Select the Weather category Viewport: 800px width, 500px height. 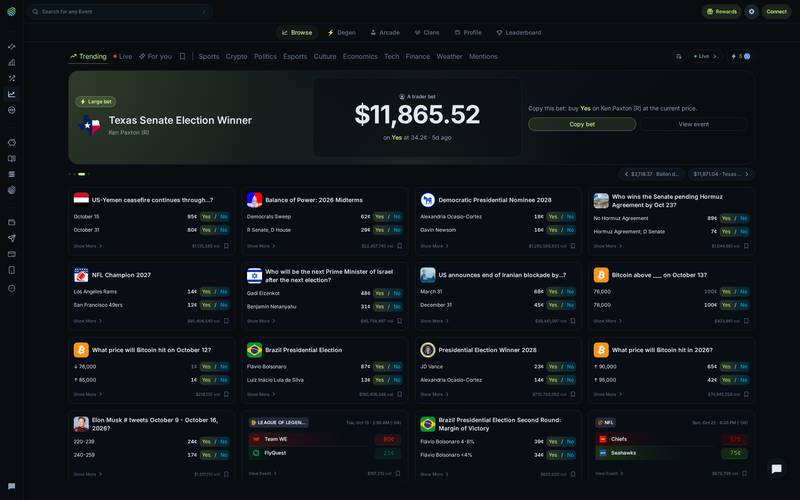coord(449,56)
